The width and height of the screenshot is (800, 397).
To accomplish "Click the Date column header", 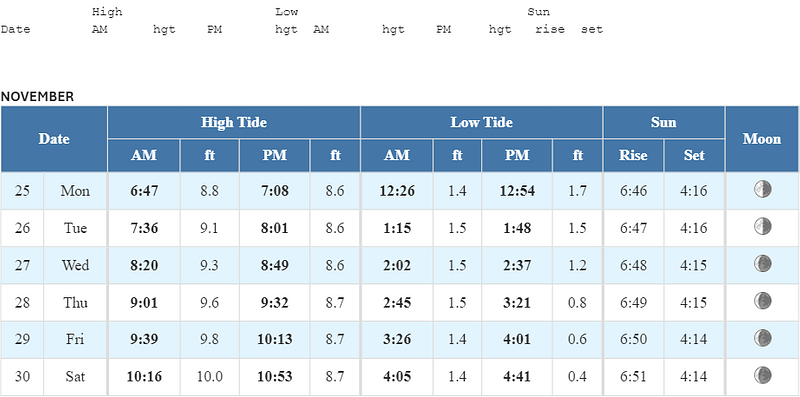I will 54,139.
